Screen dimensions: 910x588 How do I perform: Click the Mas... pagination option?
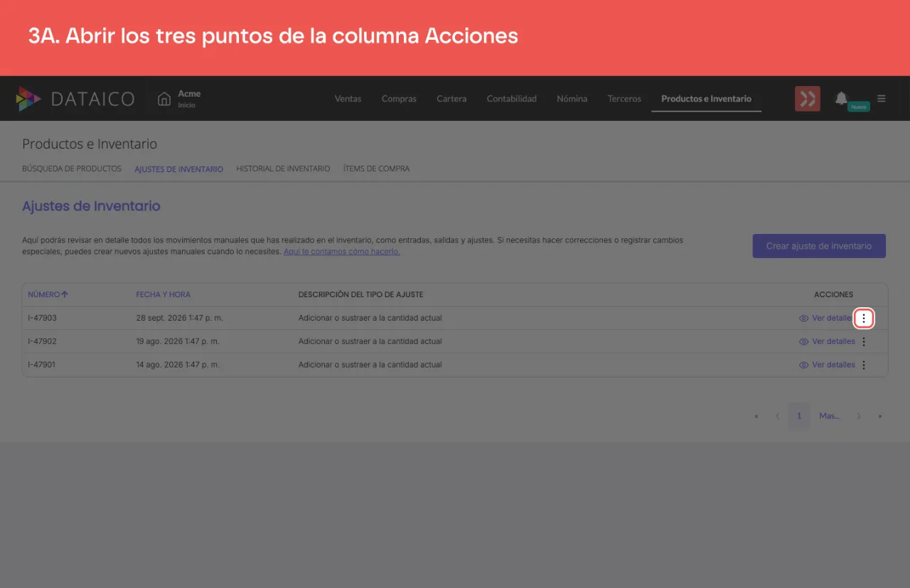pos(829,416)
